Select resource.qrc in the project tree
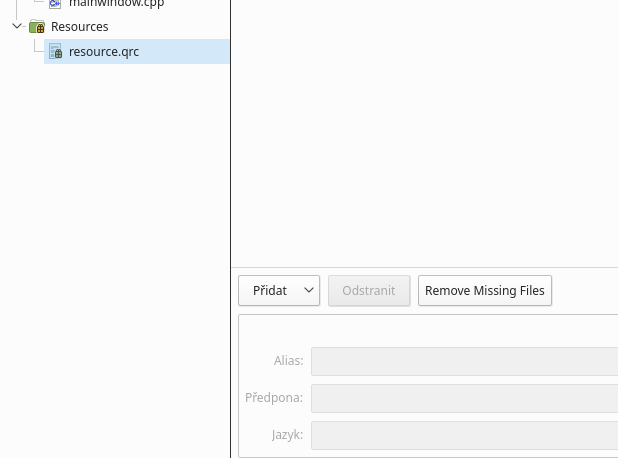Screen dimensions: 618x458 pos(136,51)
